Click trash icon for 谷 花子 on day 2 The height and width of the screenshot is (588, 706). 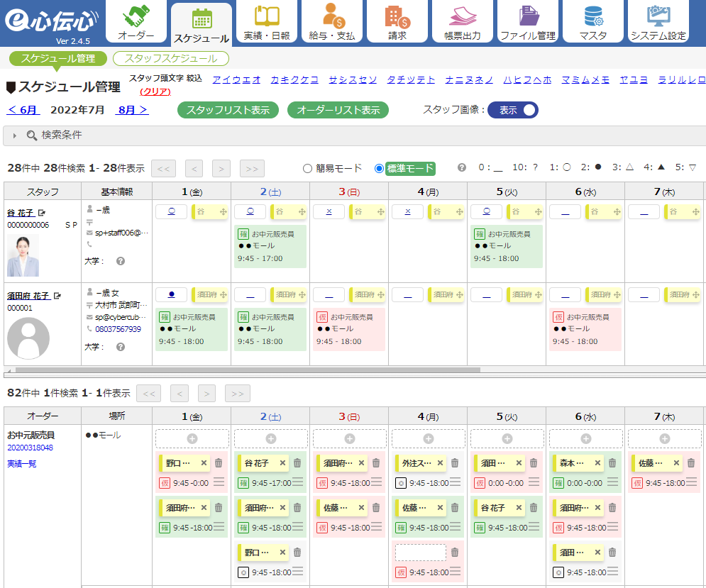(297, 463)
